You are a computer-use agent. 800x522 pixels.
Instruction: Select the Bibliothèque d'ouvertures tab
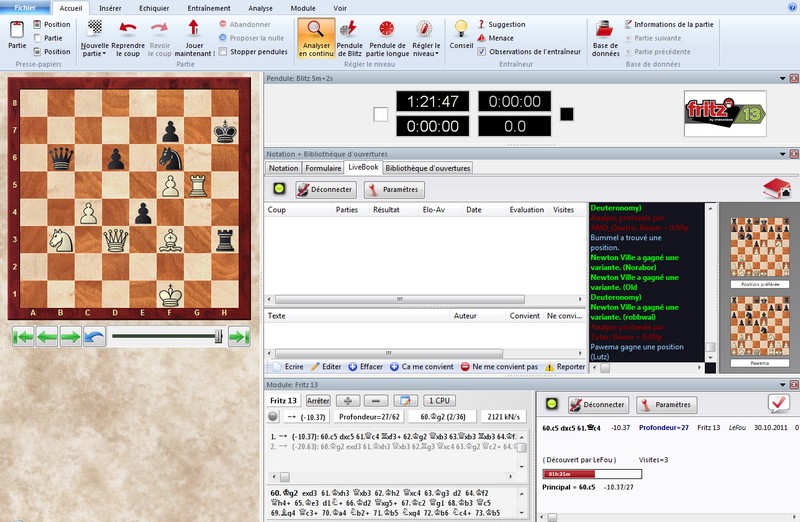pos(428,168)
